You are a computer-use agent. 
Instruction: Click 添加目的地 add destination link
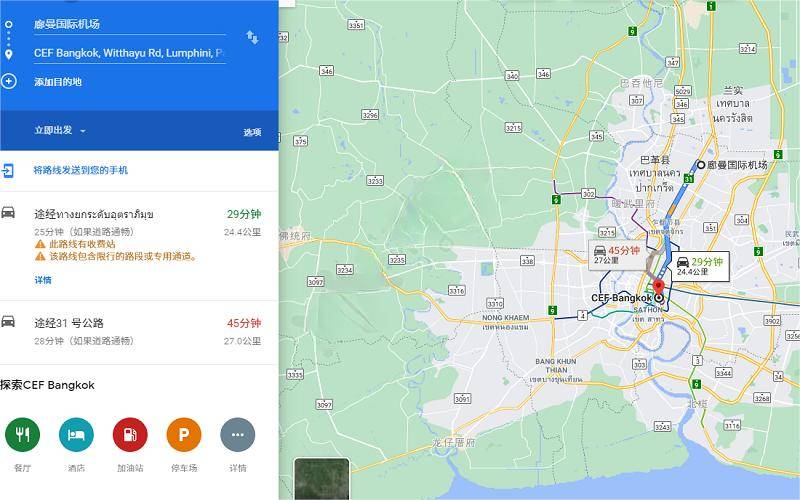[58, 82]
